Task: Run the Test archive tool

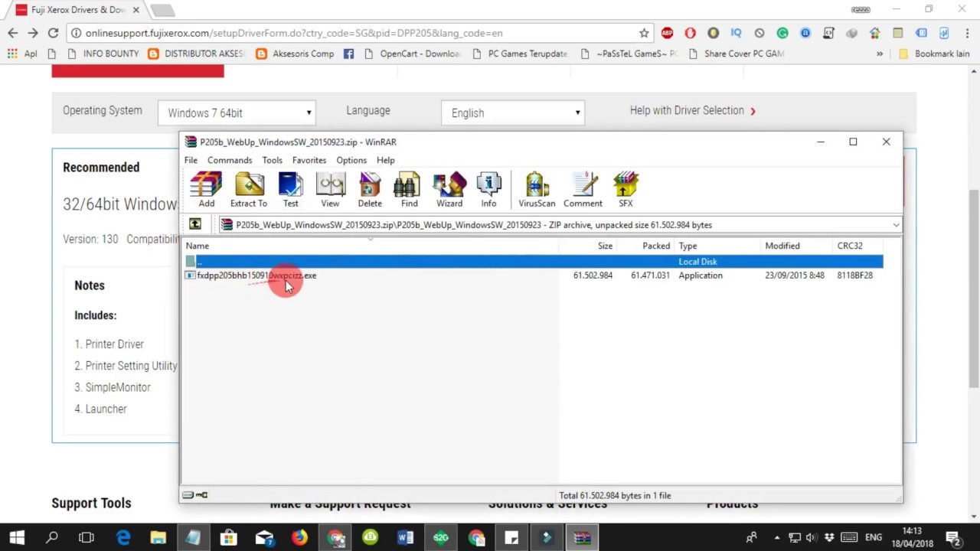Action: pyautogui.click(x=291, y=189)
